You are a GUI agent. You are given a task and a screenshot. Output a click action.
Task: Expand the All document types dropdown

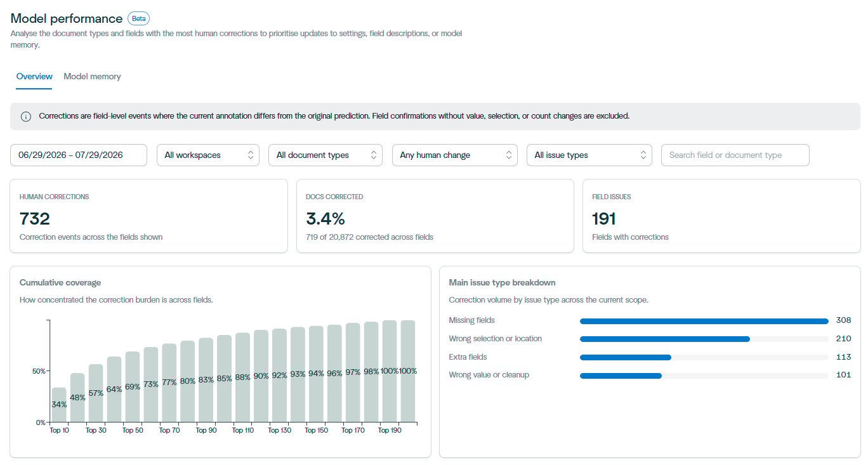click(325, 155)
